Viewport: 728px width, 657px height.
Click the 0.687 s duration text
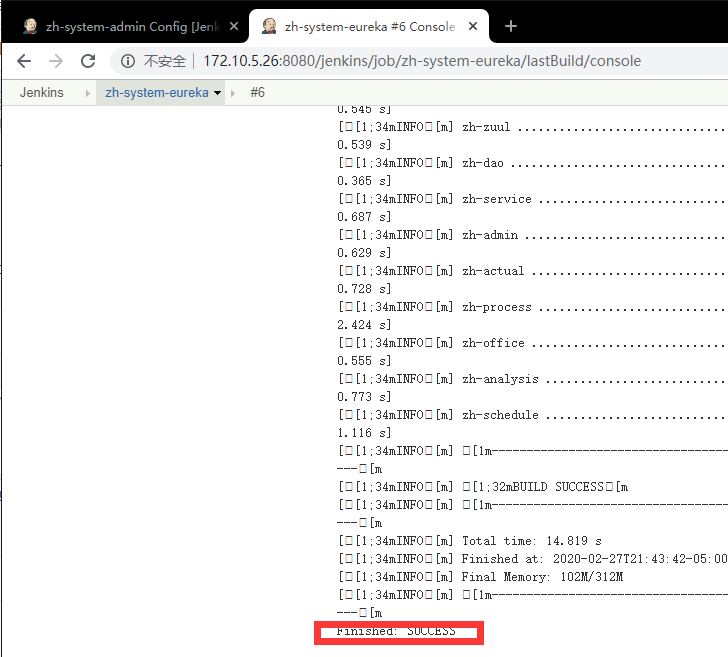(364, 217)
